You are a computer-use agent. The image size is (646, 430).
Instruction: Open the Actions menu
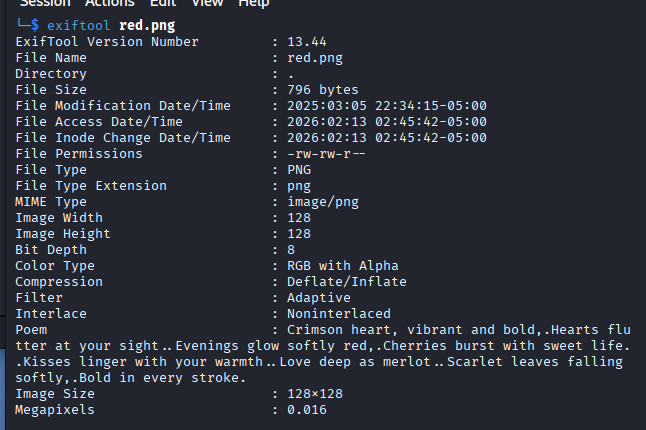[x=109, y=3]
